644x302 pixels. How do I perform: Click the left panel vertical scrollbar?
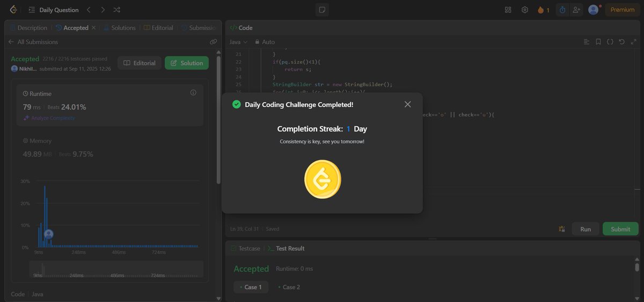click(218, 119)
